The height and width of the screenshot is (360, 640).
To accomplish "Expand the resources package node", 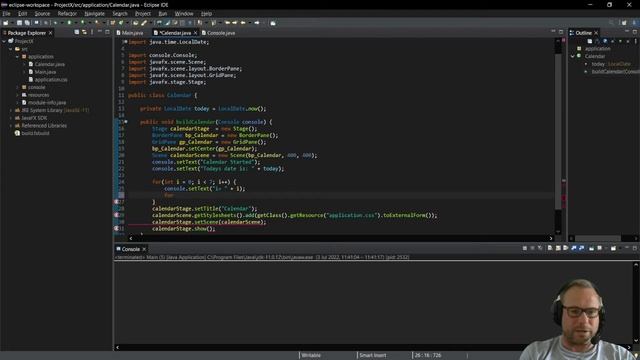I will [x=17, y=95].
